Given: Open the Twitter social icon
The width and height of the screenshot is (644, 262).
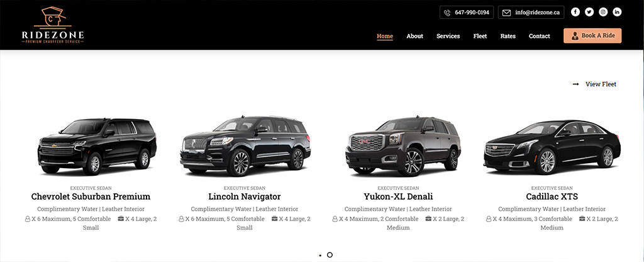Looking at the screenshot, I should pyautogui.click(x=589, y=12).
